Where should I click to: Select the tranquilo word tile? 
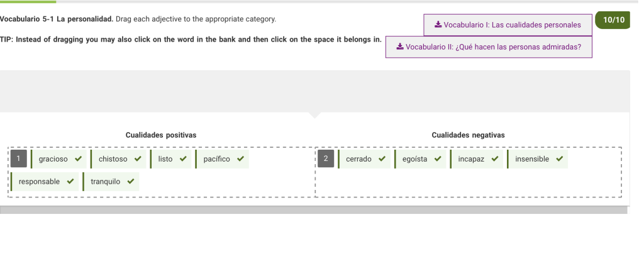pos(111,182)
